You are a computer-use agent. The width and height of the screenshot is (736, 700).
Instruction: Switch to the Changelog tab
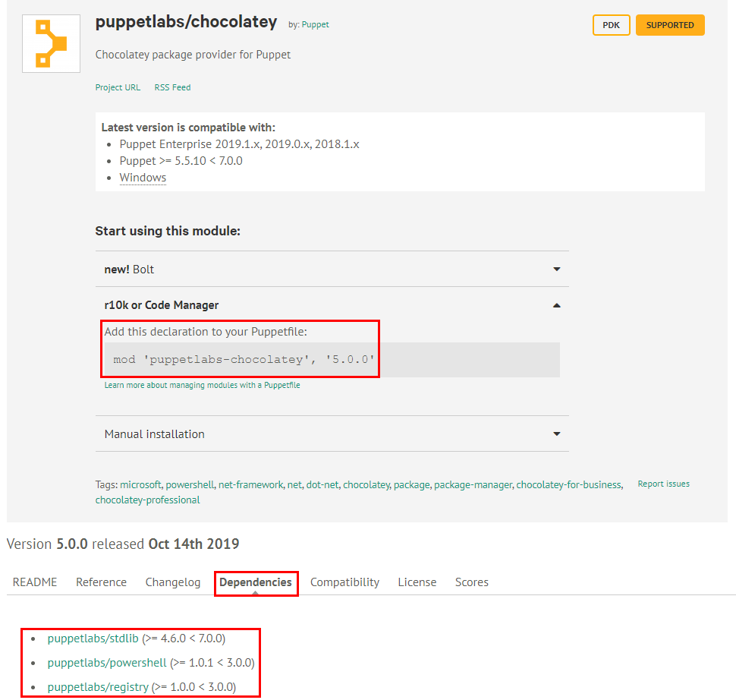click(173, 582)
